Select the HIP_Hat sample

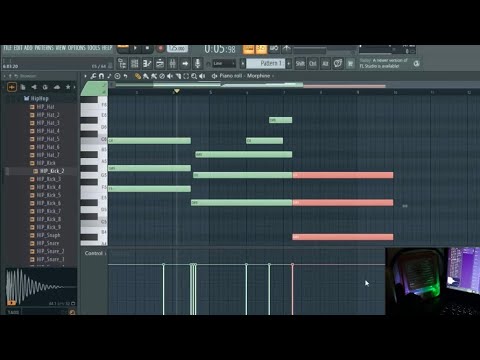45,107
